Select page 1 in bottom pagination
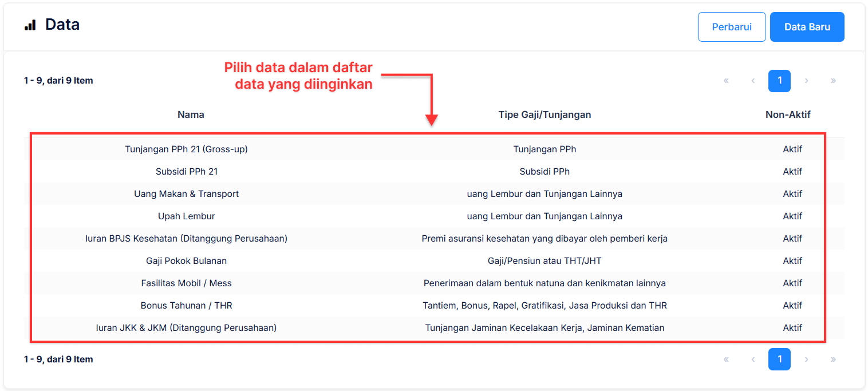 [779, 360]
